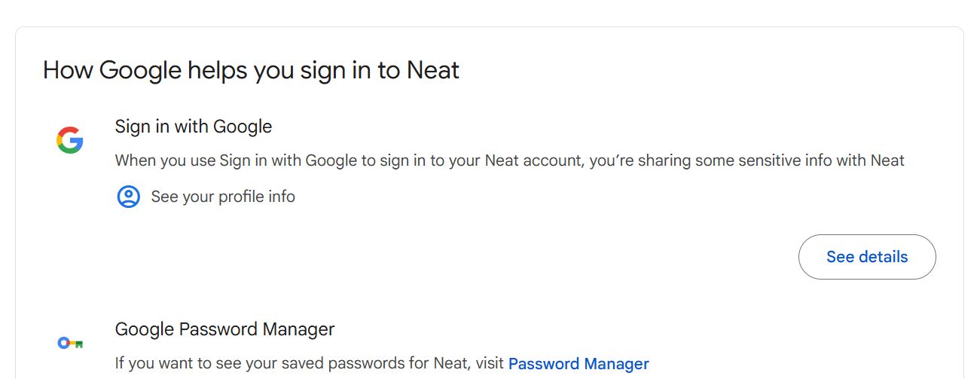The width and height of the screenshot is (980, 379).
Task: Click the multicolored Google G logo
Action: (70, 141)
